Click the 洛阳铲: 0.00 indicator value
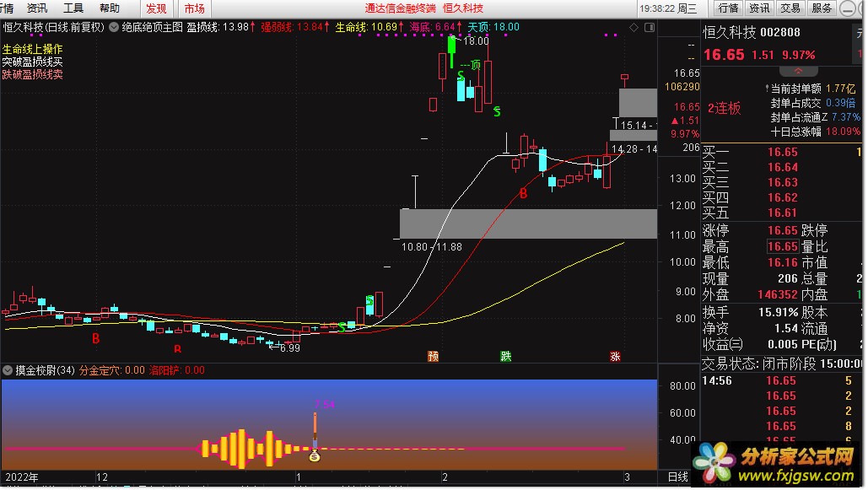 tap(176, 370)
